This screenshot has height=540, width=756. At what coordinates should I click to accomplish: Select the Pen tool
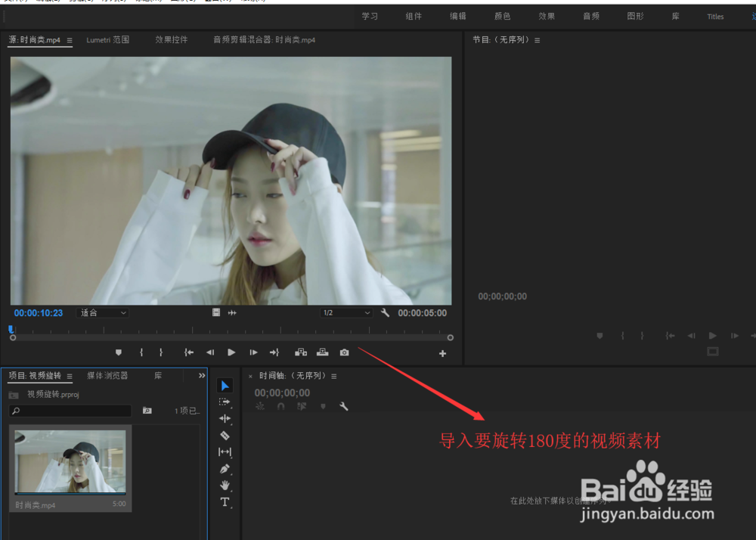[225, 469]
